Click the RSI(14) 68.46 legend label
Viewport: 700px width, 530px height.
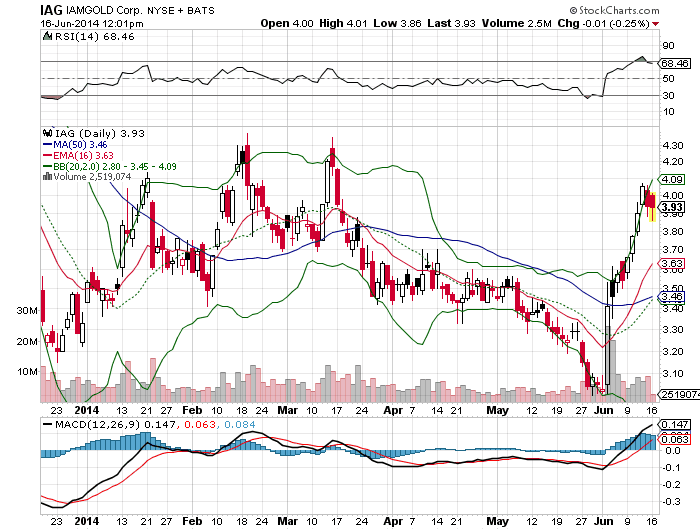click(95, 37)
